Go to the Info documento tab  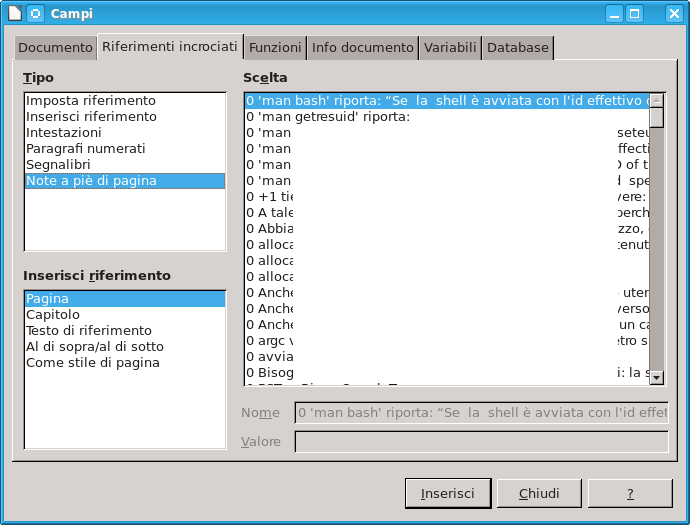(362, 48)
